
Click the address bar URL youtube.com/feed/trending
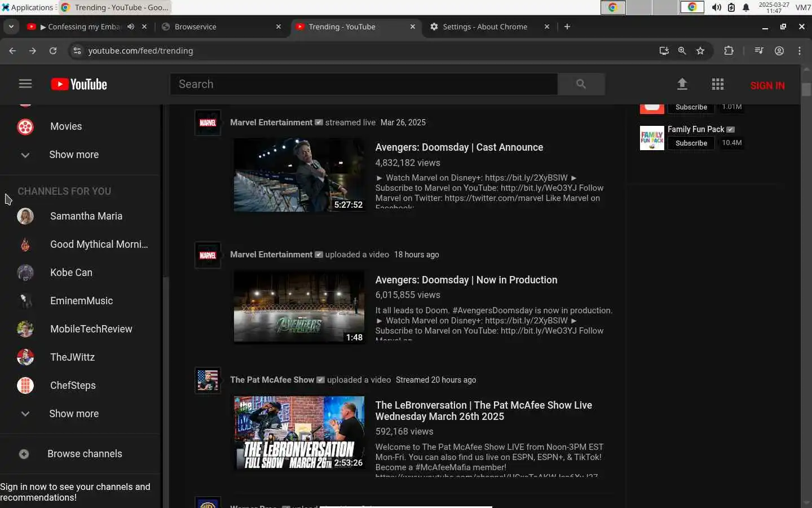pos(140,51)
